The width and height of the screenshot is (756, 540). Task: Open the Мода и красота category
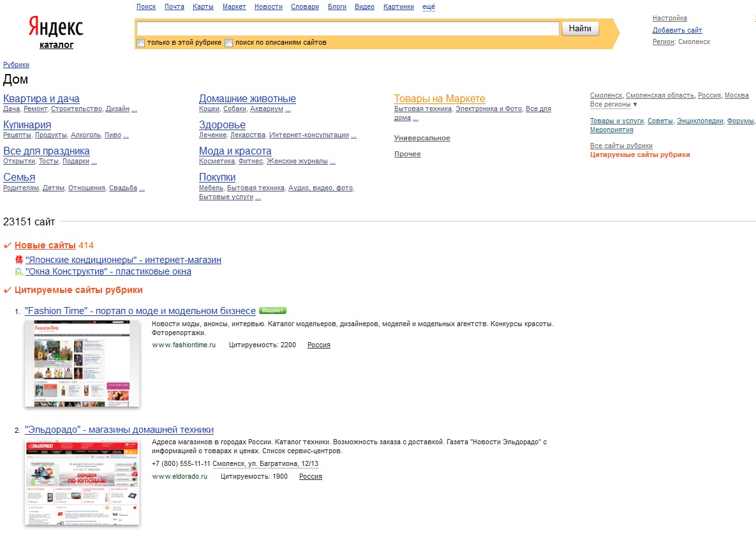(x=235, y=151)
